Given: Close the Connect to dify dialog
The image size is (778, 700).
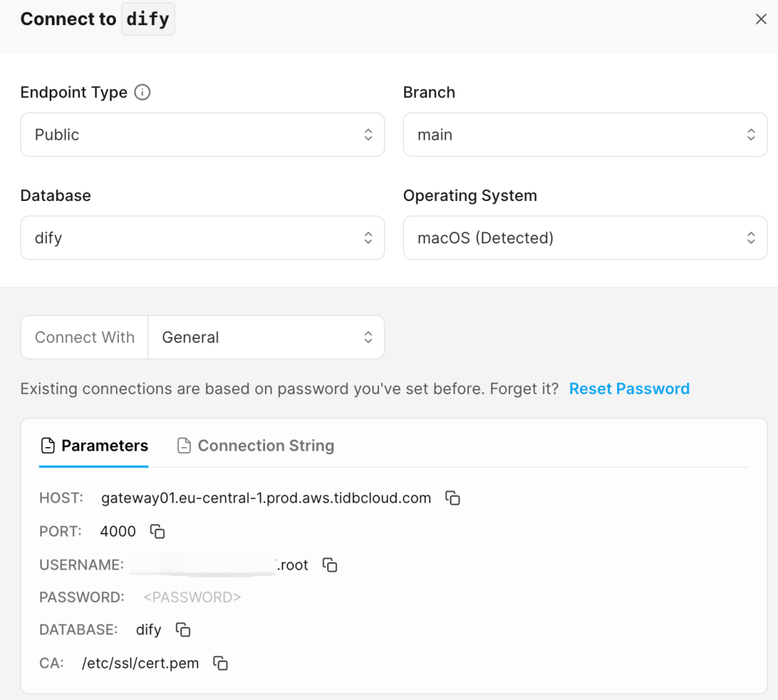Looking at the screenshot, I should [x=761, y=19].
